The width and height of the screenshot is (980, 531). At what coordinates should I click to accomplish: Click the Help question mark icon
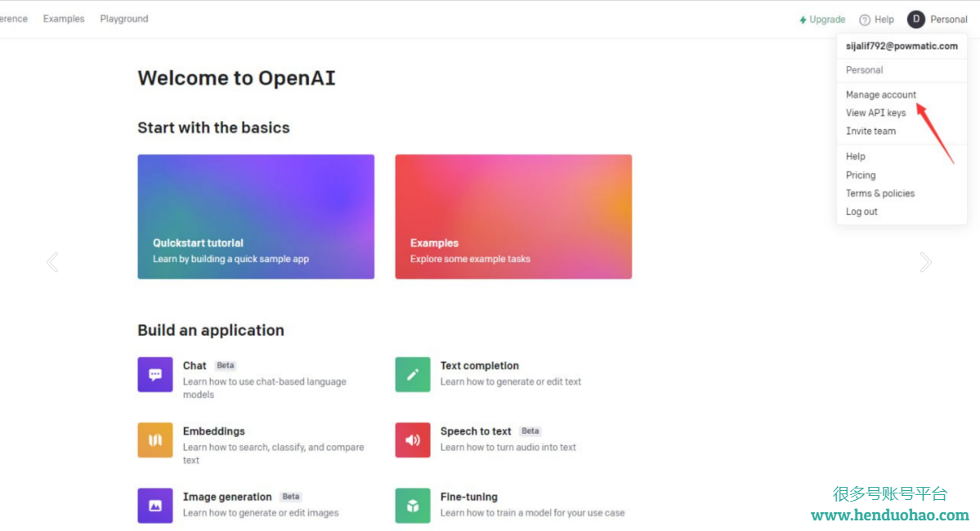point(865,20)
